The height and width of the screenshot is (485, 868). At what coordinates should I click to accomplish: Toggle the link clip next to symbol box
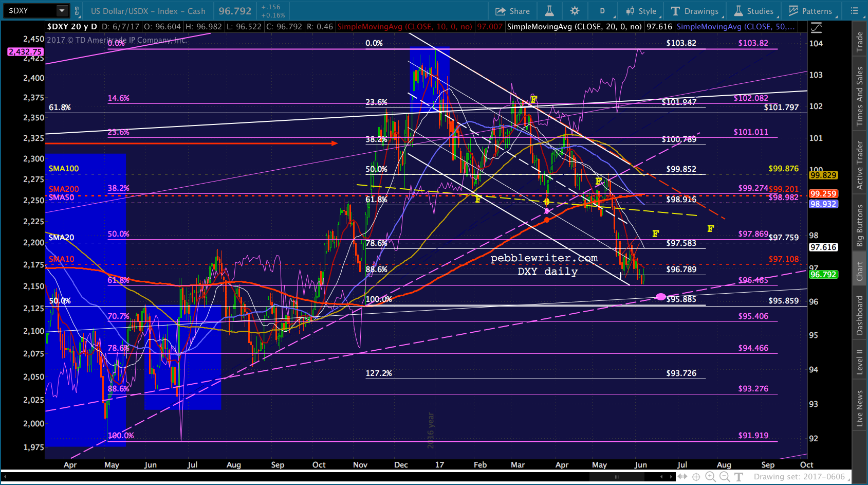tap(77, 11)
